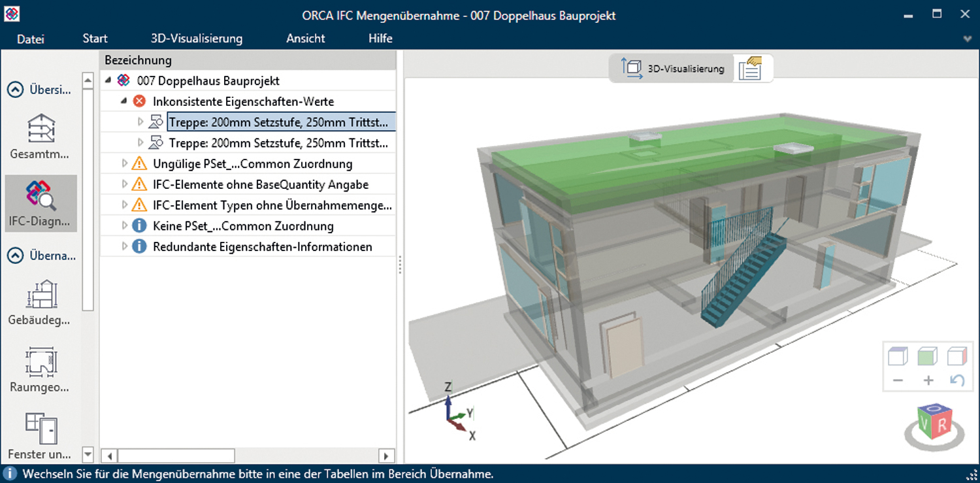Viewport: 980px width, 483px height.
Task: Select Redundante Eigenschaften-Informationen tree item
Action: click(x=262, y=246)
